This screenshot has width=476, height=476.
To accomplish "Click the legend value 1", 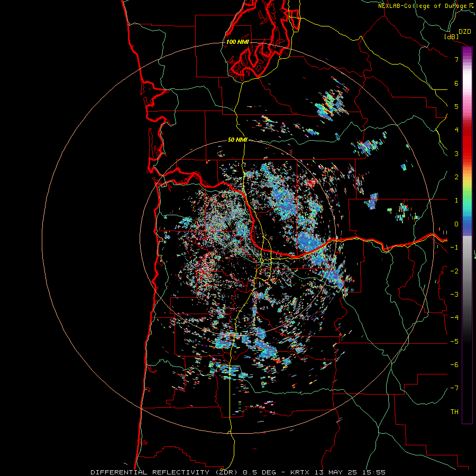I will pos(456,200).
